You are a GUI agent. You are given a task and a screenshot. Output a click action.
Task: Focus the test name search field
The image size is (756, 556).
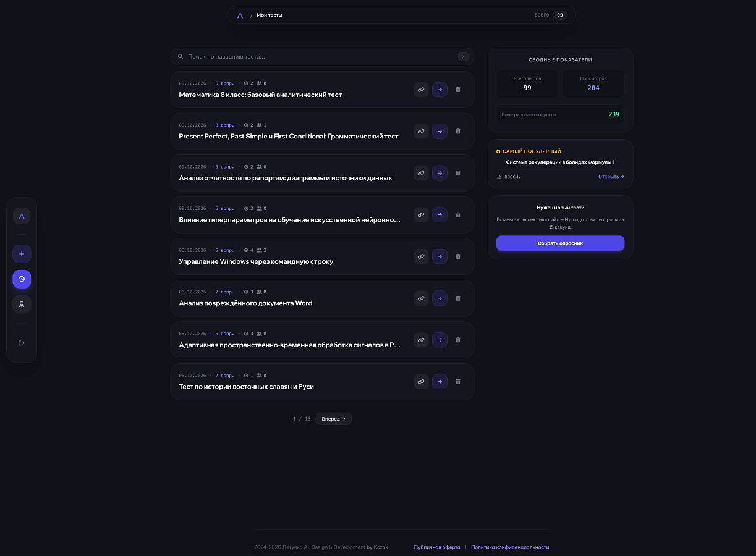click(x=322, y=57)
